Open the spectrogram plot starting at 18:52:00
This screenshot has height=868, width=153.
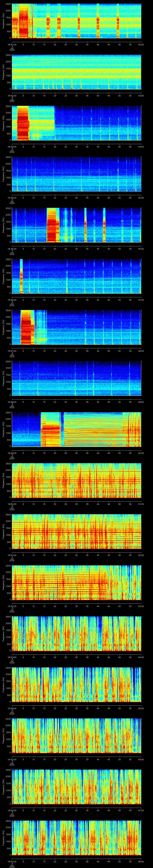pos(76,583)
